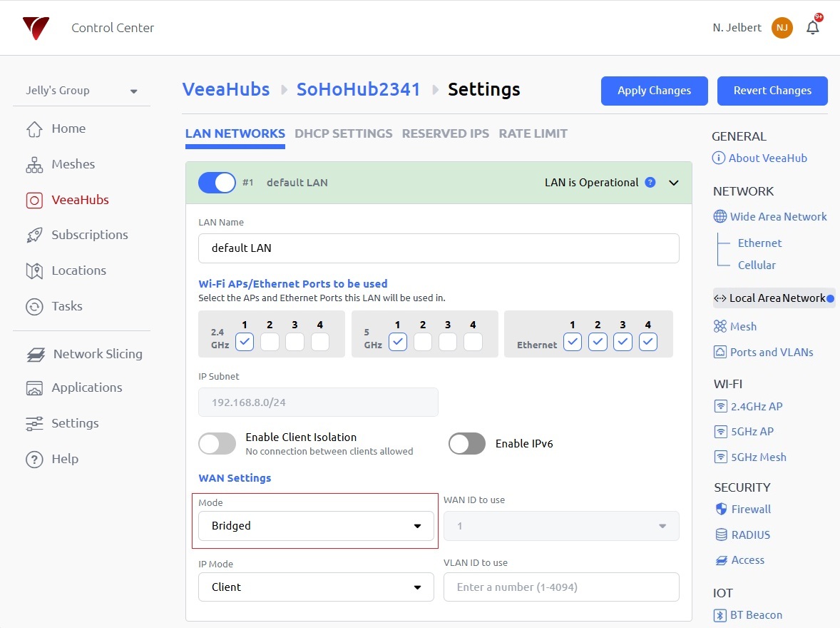Screen dimensions: 840x628
Task: Click the Applications icon in sidebar
Action: click(x=34, y=388)
